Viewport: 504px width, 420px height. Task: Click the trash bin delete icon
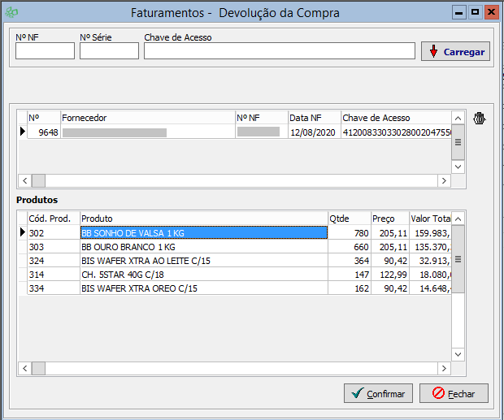click(x=480, y=119)
